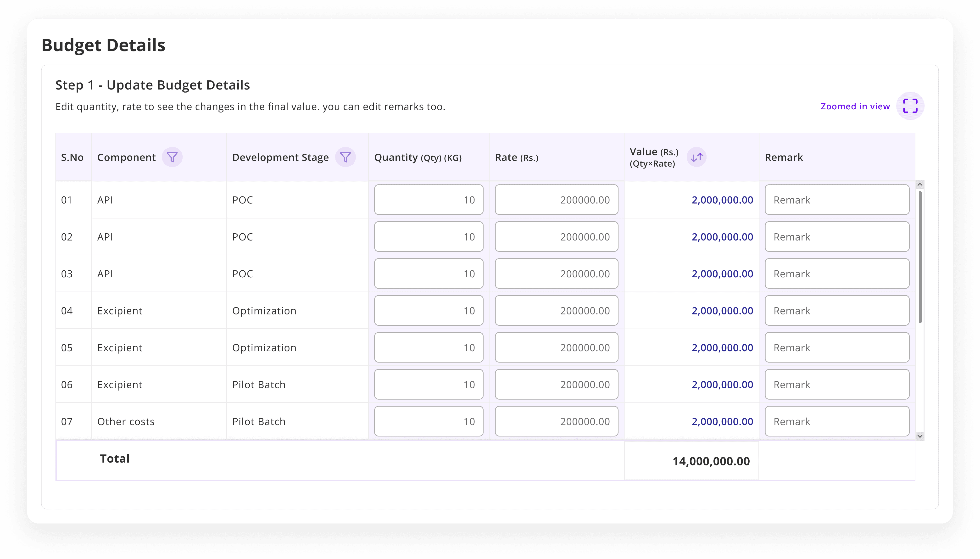Click the Rate field for row 05
This screenshot has width=980, height=559.
coord(556,347)
